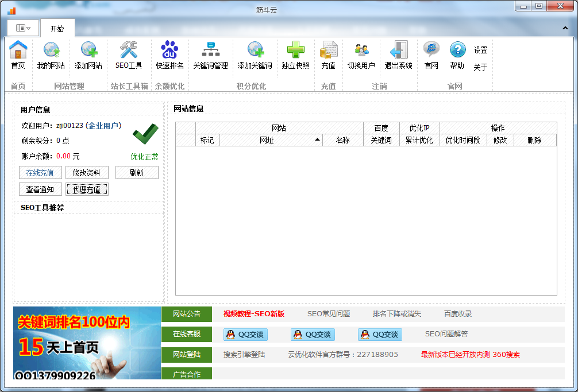Screen dimensions: 578x392
Task: Open the application menu dropdown button
Action: (x=24, y=28)
